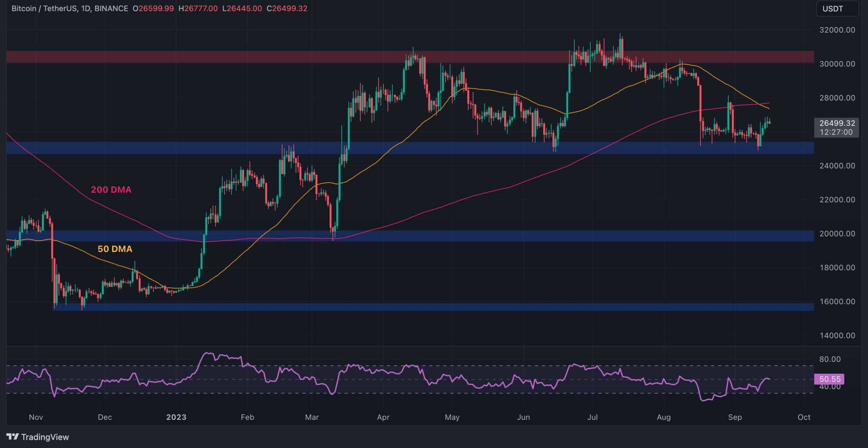
Task: Click the 200 DMA label
Action: 111,190
